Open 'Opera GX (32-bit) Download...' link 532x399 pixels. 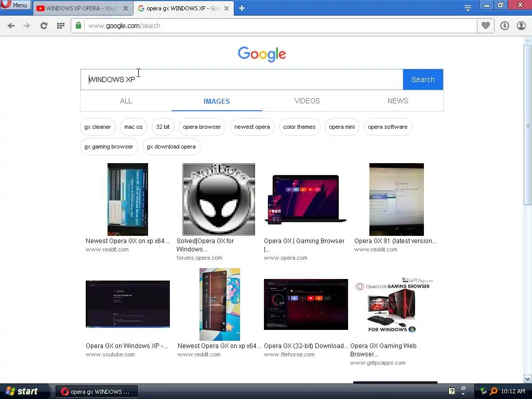click(306, 345)
